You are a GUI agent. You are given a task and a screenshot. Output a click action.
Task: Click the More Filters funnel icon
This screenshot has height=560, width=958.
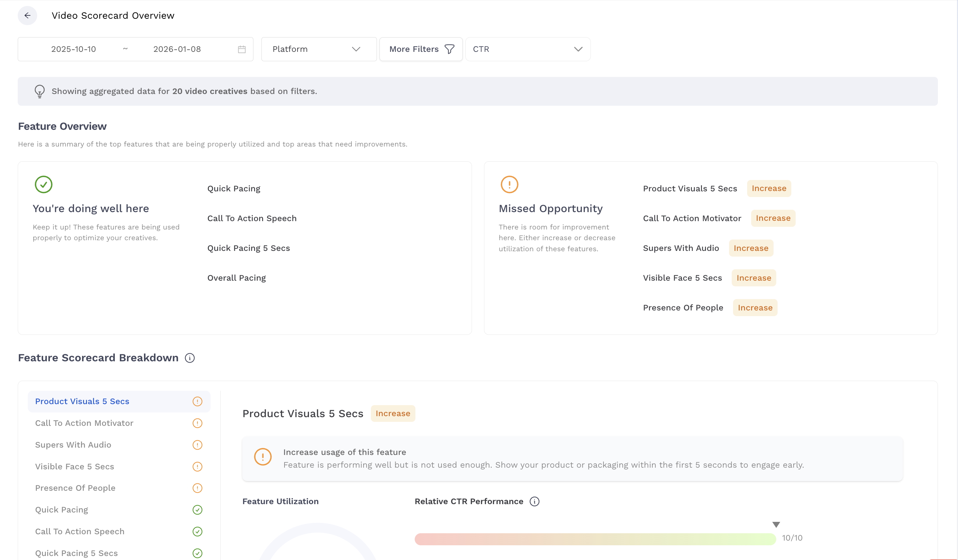click(449, 50)
